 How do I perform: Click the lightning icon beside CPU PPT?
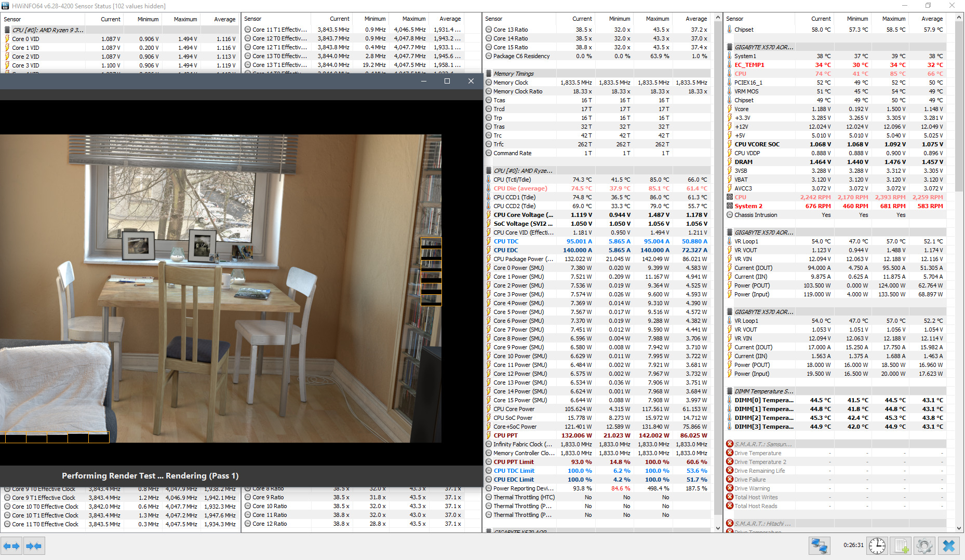point(489,435)
